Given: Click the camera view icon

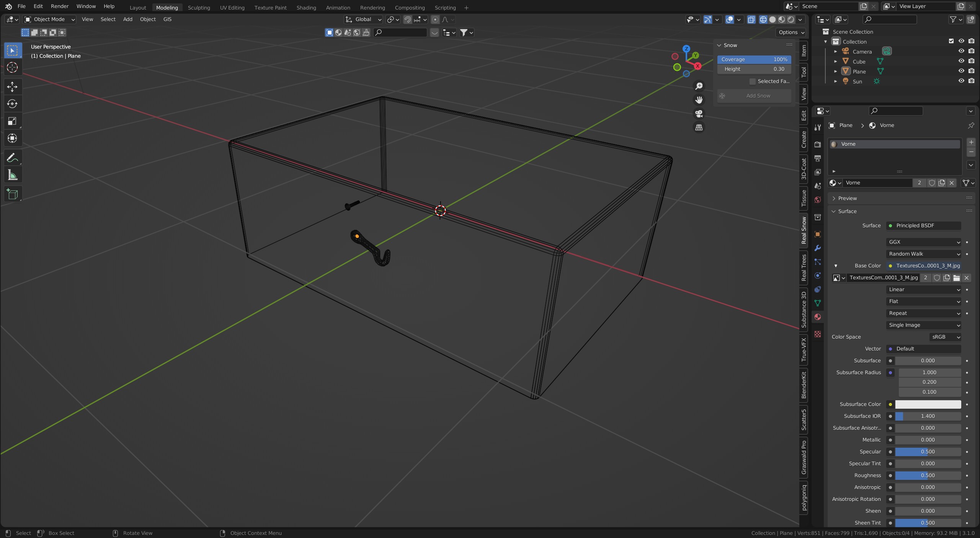Looking at the screenshot, I should [x=699, y=114].
